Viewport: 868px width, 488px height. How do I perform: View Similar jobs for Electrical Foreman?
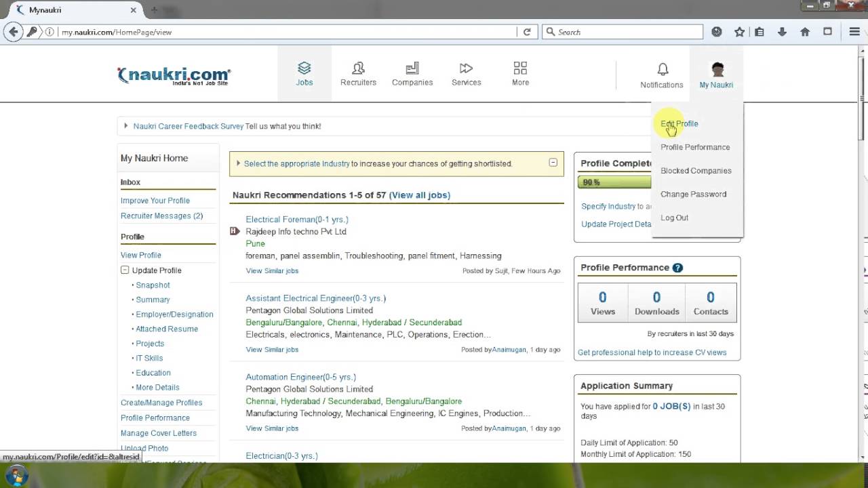pyautogui.click(x=272, y=270)
